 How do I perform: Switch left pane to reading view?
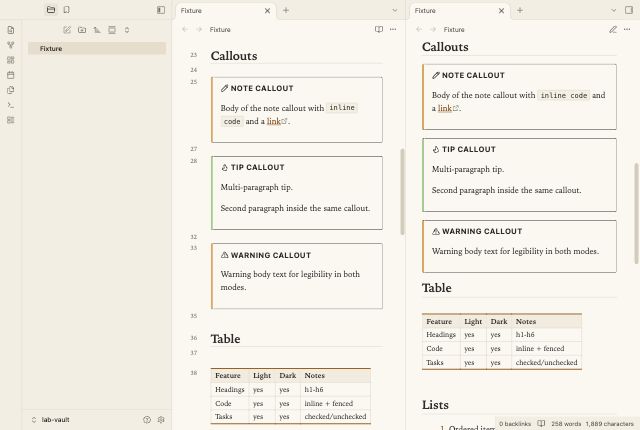pos(379,29)
